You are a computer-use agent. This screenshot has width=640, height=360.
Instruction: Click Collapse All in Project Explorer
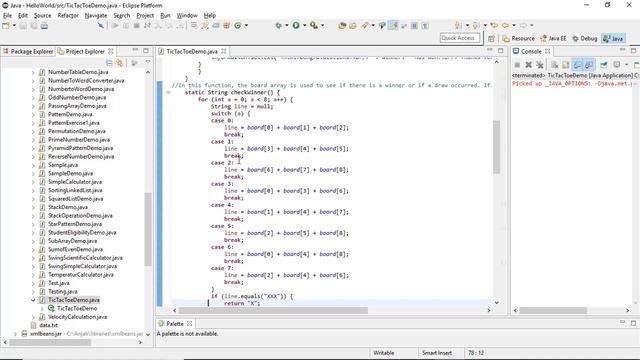click(109, 63)
